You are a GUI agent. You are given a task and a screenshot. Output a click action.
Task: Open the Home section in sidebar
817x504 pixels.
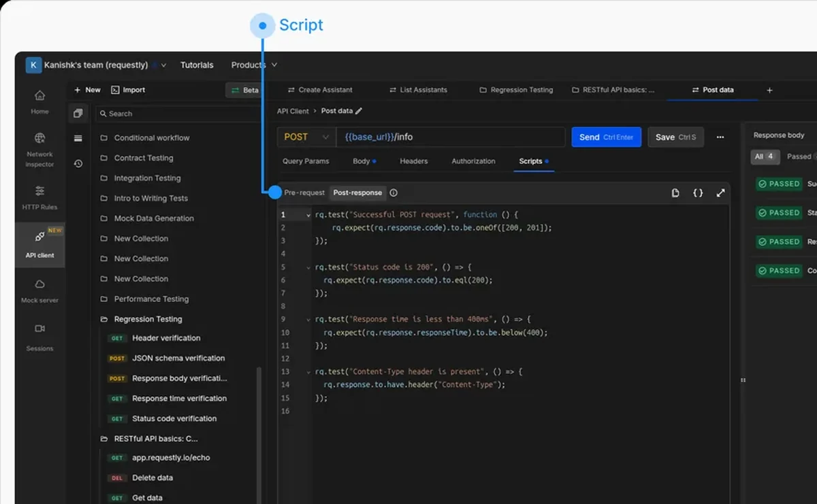click(x=39, y=102)
